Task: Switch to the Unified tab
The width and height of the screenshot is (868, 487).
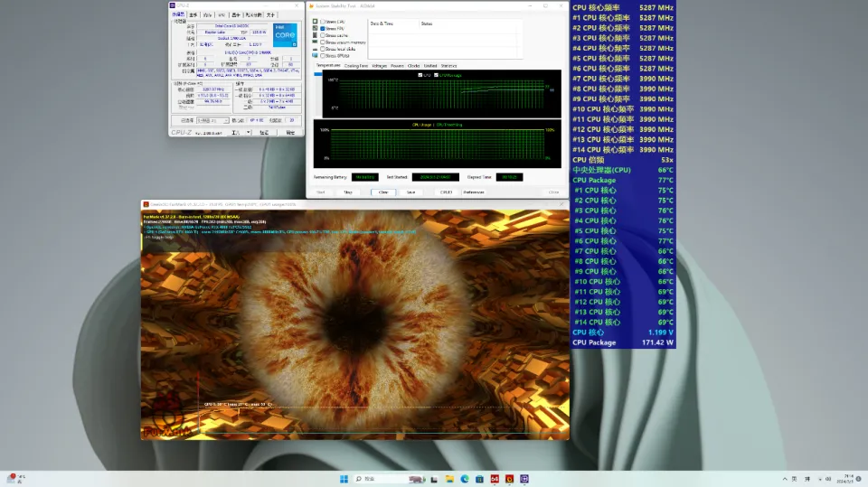Action: click(430, 66)
